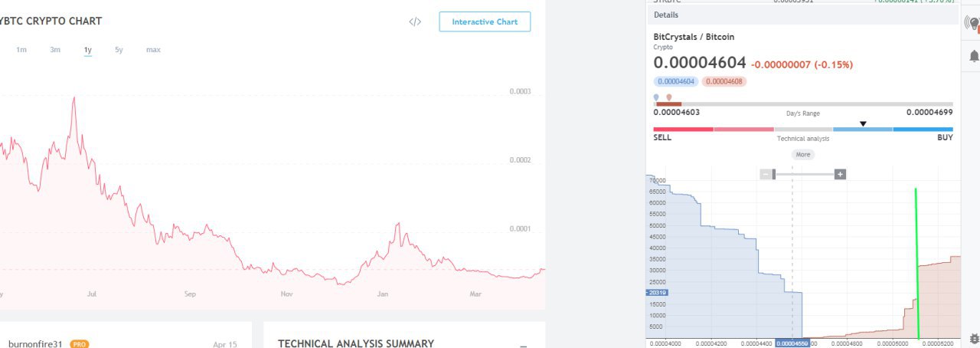Click the 65000 depth volume label
980x348 pixels.
pyautogui.click(x=657, y=192)
